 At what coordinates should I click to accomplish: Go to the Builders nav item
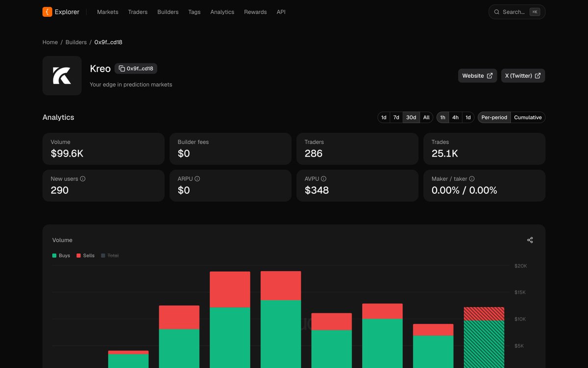click(168, 12)
